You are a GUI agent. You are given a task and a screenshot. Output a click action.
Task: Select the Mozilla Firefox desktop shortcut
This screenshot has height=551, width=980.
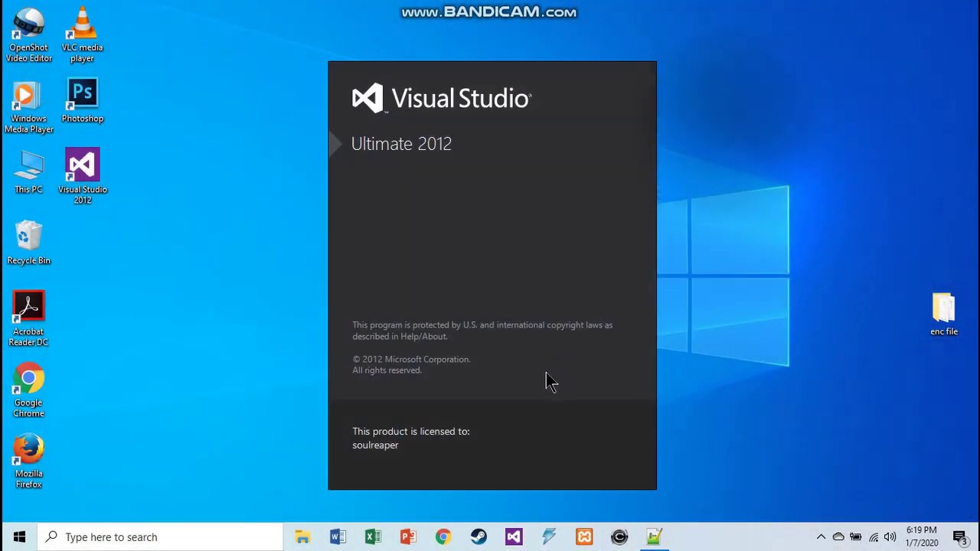[x=29, y=461]
